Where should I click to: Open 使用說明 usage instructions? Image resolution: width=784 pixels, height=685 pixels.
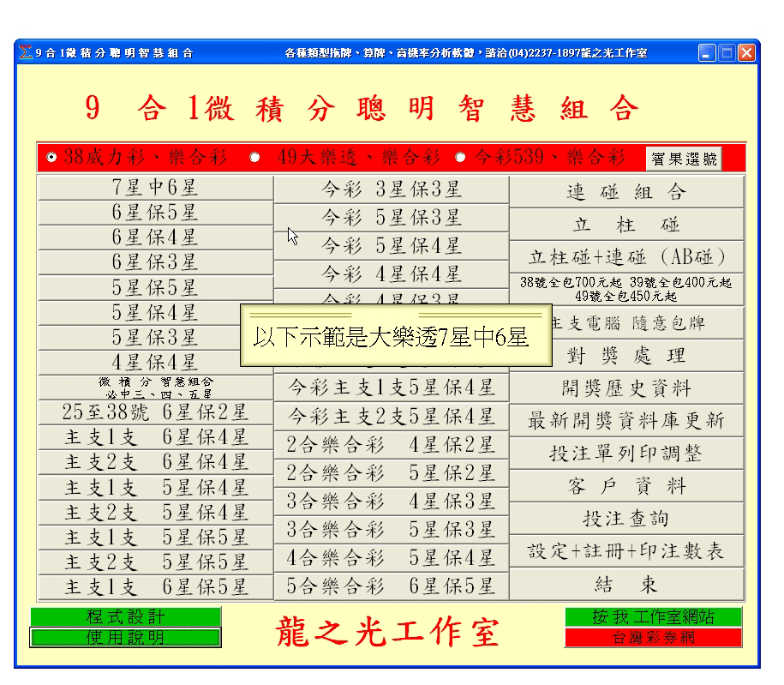125,638
